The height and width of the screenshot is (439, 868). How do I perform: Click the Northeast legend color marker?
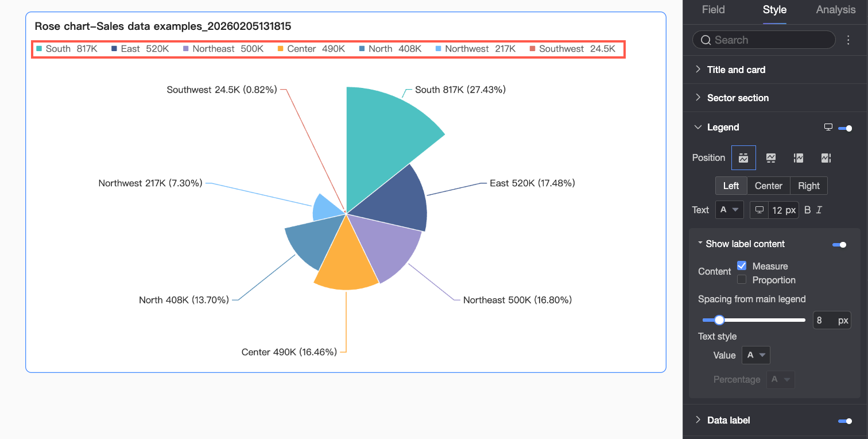pyautogui.click(x=186, y=49)
